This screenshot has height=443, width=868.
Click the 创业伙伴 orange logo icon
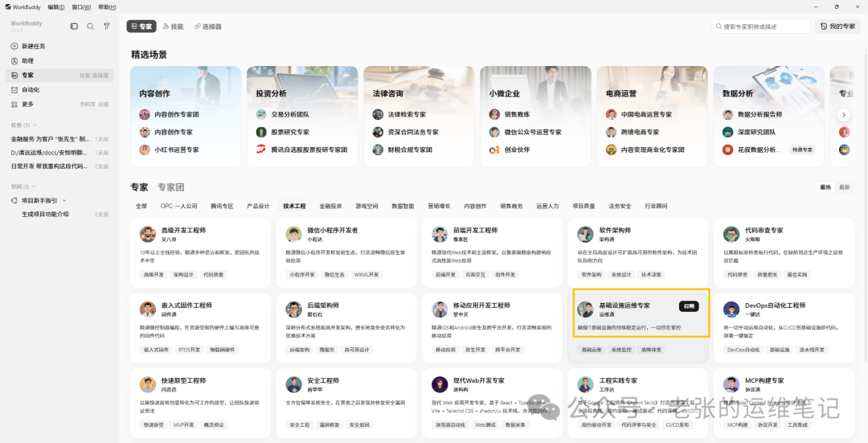tap(494, 150)
